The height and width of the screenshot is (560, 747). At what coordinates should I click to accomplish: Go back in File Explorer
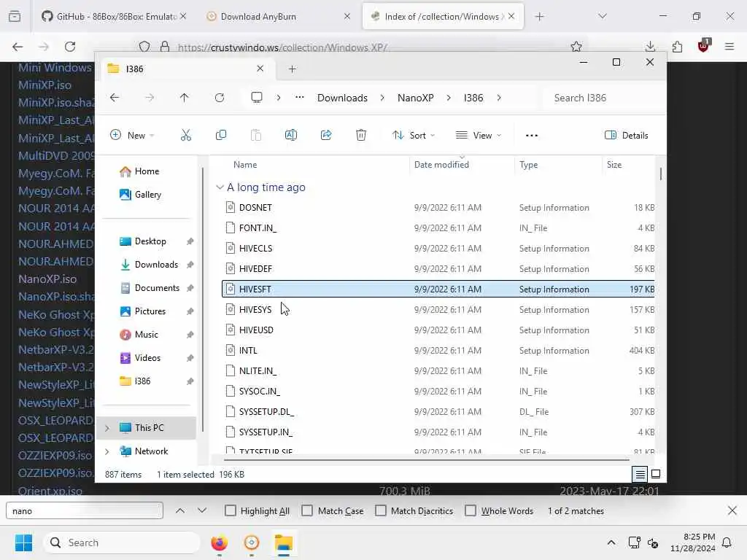(115, 98)
